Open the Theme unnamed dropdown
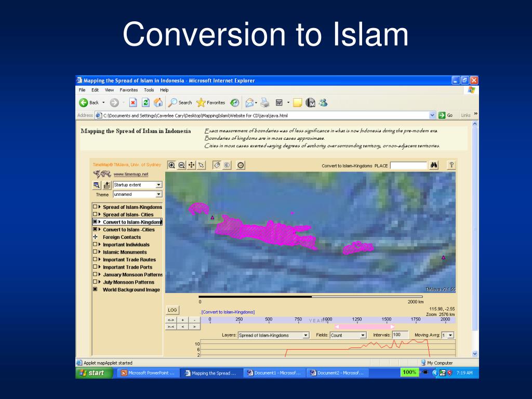This screenshot has height=399, width=532. 158,194
